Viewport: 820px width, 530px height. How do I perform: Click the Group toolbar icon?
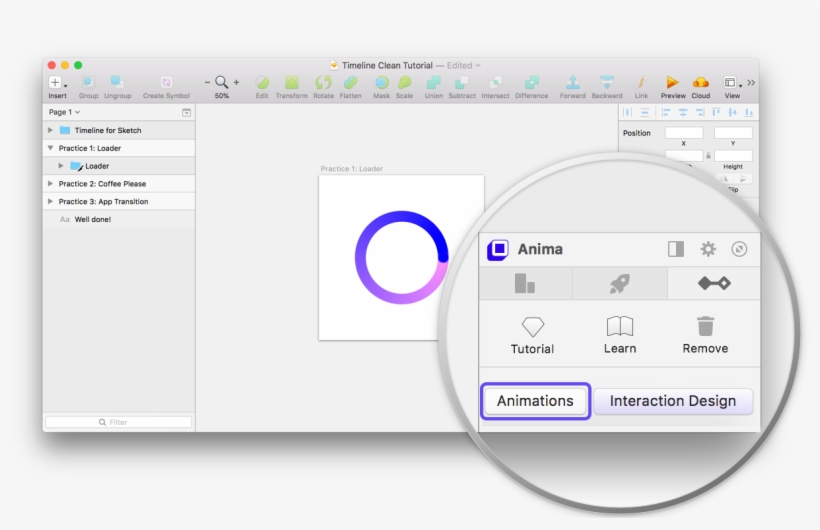coord(88,82)
